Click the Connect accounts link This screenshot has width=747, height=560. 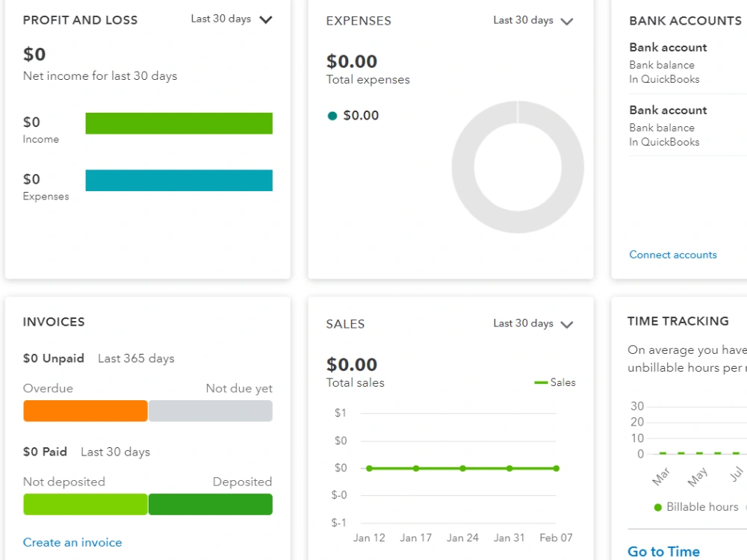673,255
